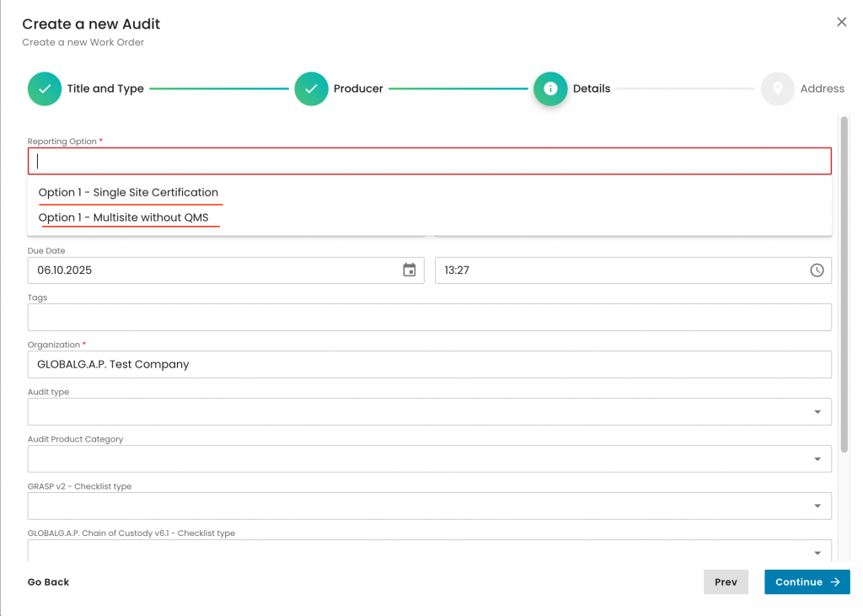Open the Due Date calendar picker icon

410,271
